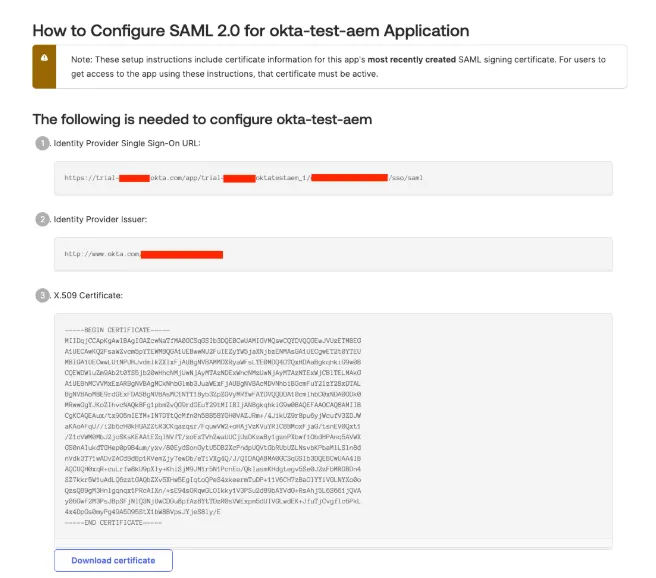Click the step 2 number circle

42,219
